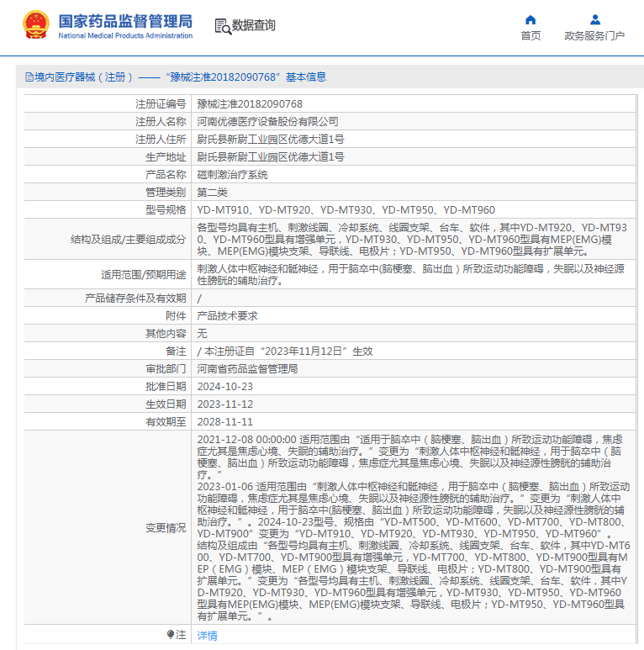The width and height of the screenshot is (644, 650).
Task: Click the 注册人住所 row label
Action: [x=161, y=140]
